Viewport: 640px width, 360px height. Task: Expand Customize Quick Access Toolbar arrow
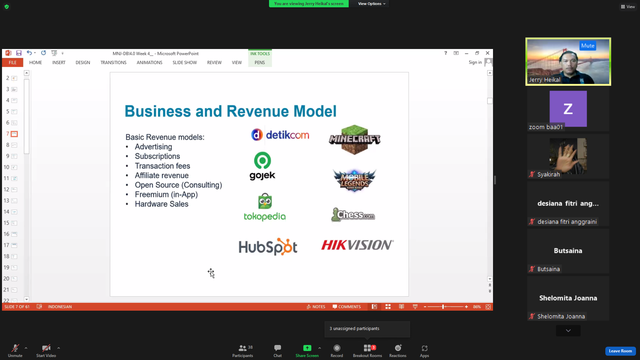pos(62,53)
